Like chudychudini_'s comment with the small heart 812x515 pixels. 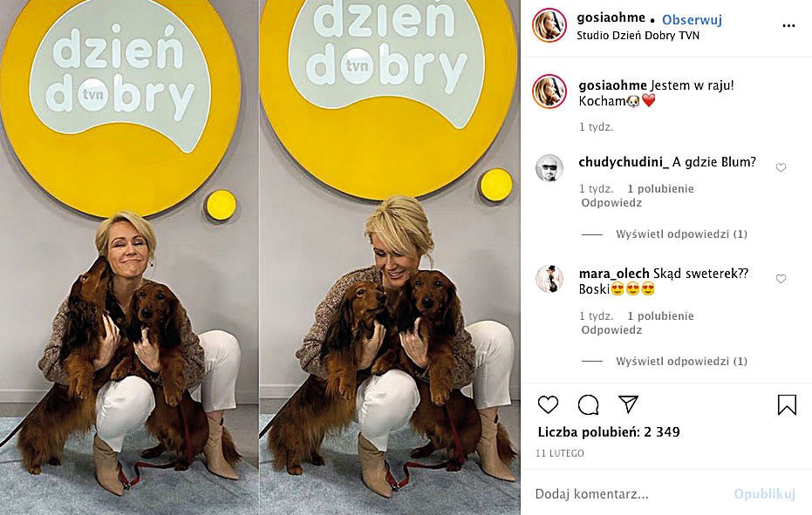(781, 167)
